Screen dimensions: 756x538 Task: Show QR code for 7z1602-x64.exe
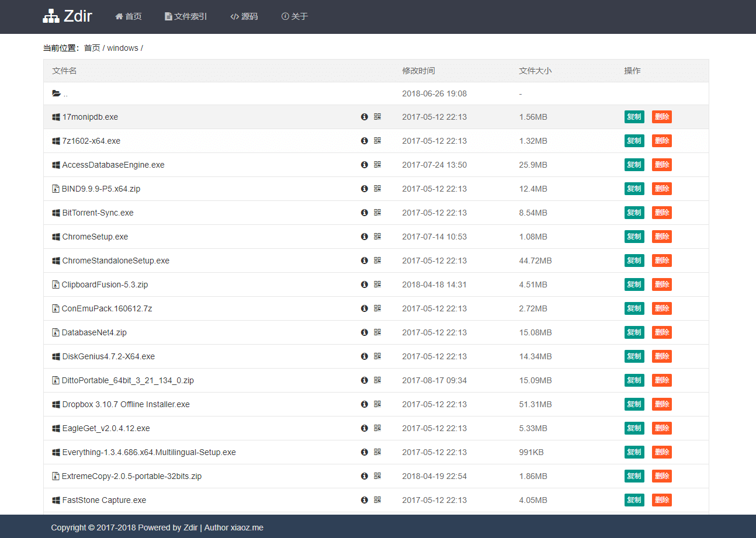tap(377, 141)
